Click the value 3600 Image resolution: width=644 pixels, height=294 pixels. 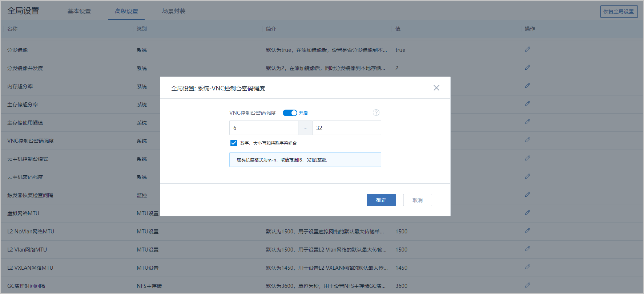pos(402,286)
